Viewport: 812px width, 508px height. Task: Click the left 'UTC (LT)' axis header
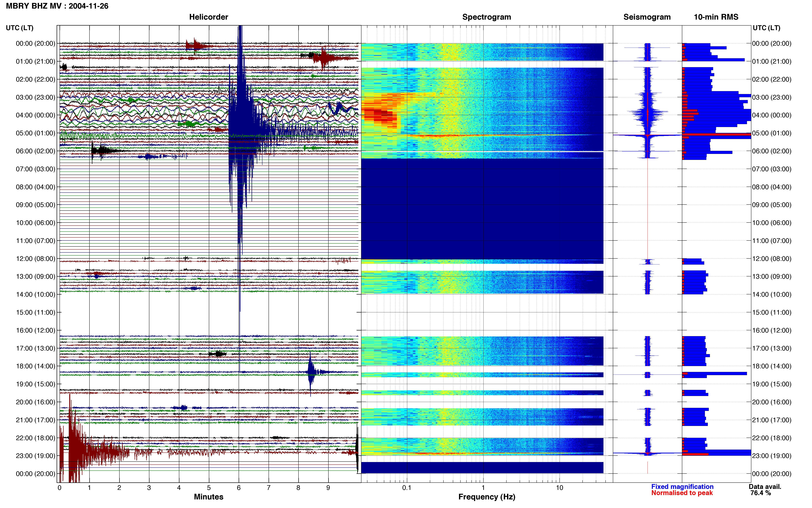click(19, 28)
